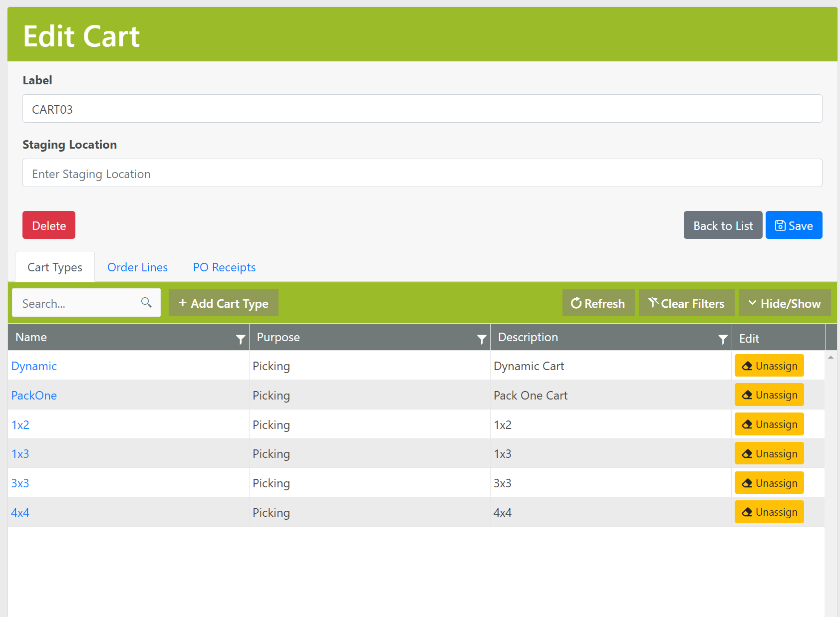This screenshot has width=840, height=617.
Task: Click the Search box in grid toolbar
Action: click(86, 303)
